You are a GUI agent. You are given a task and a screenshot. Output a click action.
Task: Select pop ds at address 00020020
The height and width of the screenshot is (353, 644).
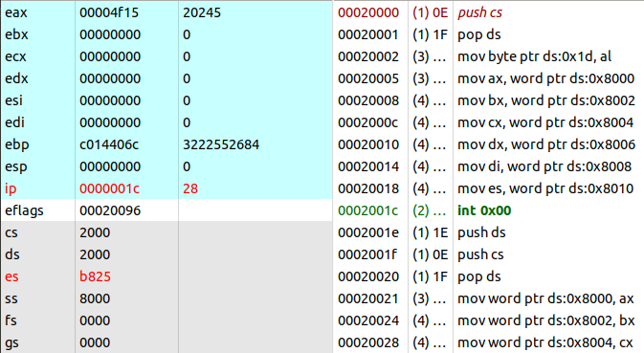click(478, 276)
